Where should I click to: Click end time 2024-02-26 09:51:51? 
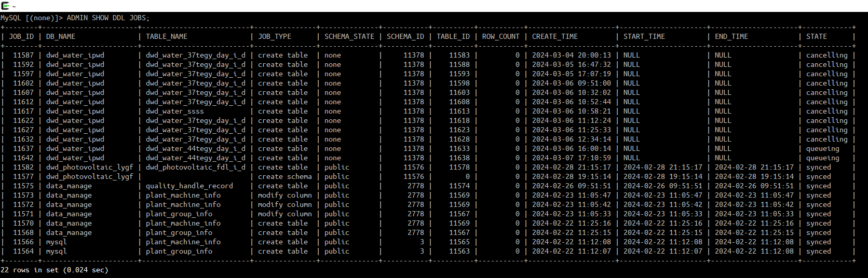[x=754, y=186]
